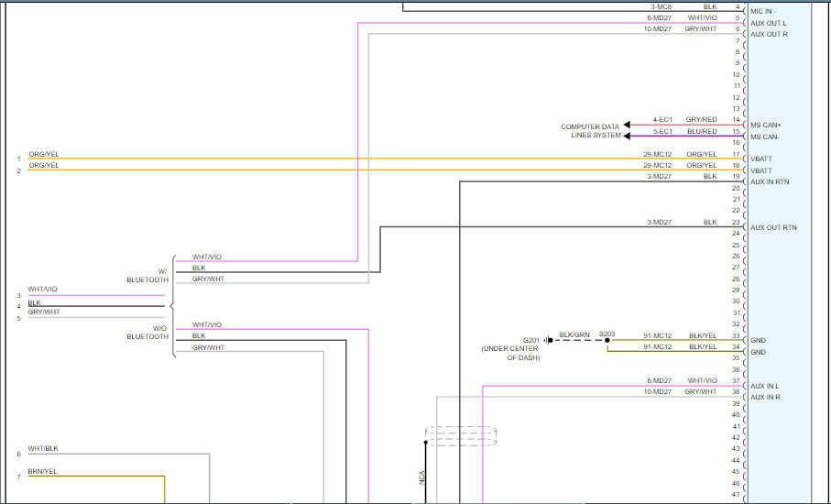This screenshot has height=504, width=831.
Task: Click the W/ BLUETOOTH option label
Action: 148,275
